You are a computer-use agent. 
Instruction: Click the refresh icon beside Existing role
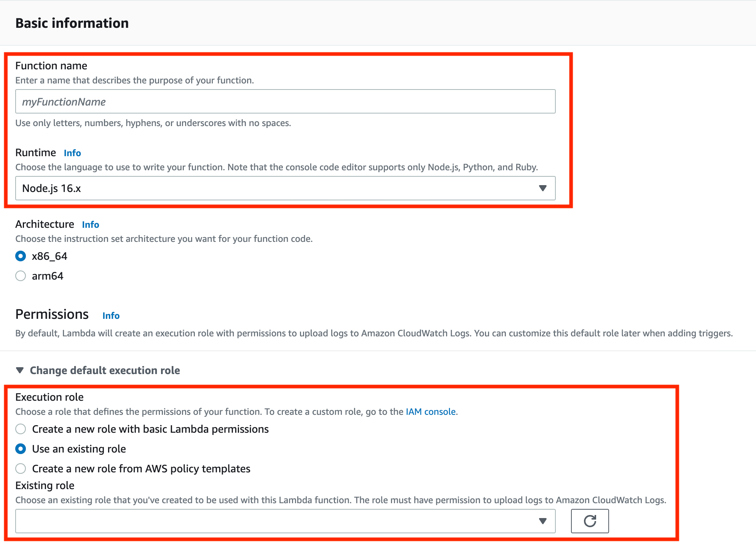[x=590, y=521]
